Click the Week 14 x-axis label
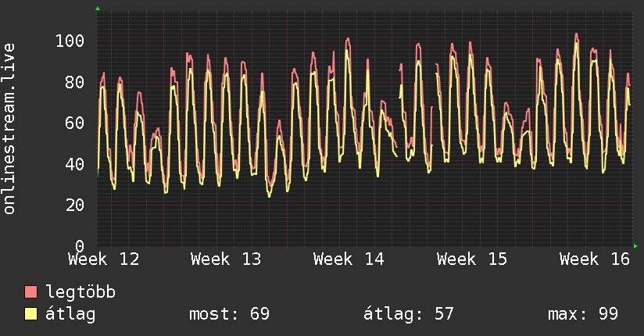This screenshot has width=644, height=336. [x=349, y=259]
